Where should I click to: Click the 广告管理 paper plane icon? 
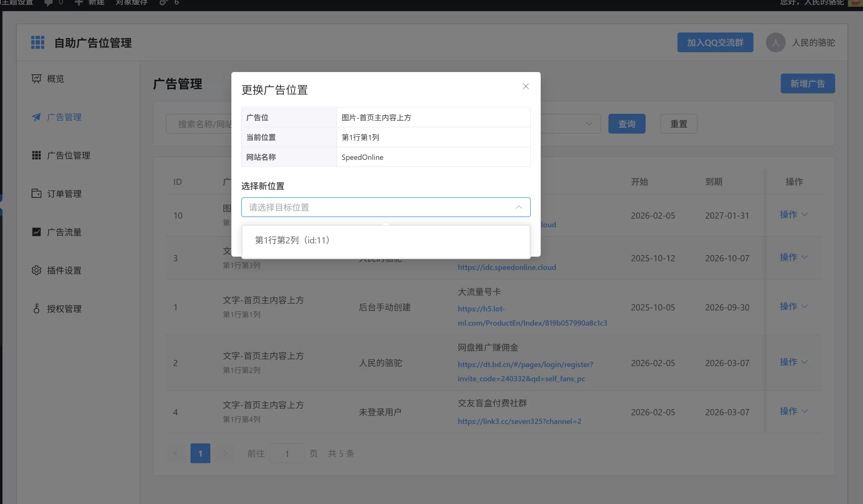(x=36, y=117)
